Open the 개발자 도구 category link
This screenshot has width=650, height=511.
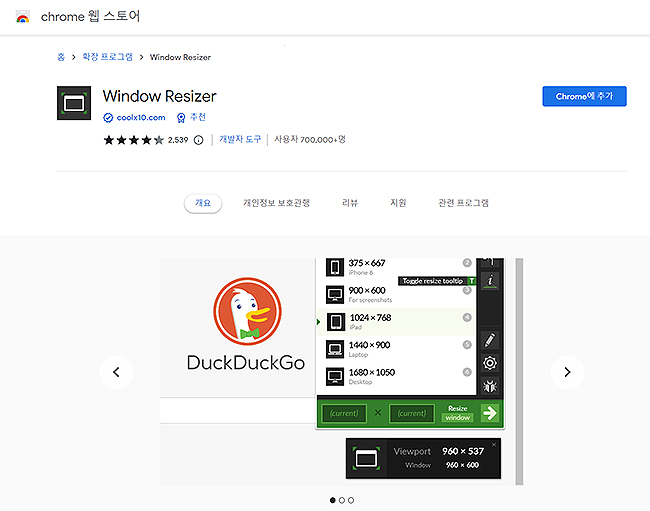coord(240,139)
